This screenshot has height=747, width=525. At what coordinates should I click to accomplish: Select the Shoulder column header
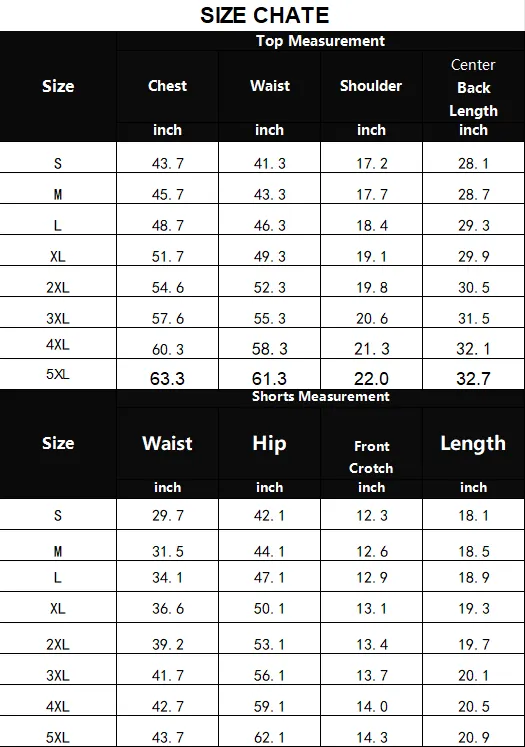371,86
